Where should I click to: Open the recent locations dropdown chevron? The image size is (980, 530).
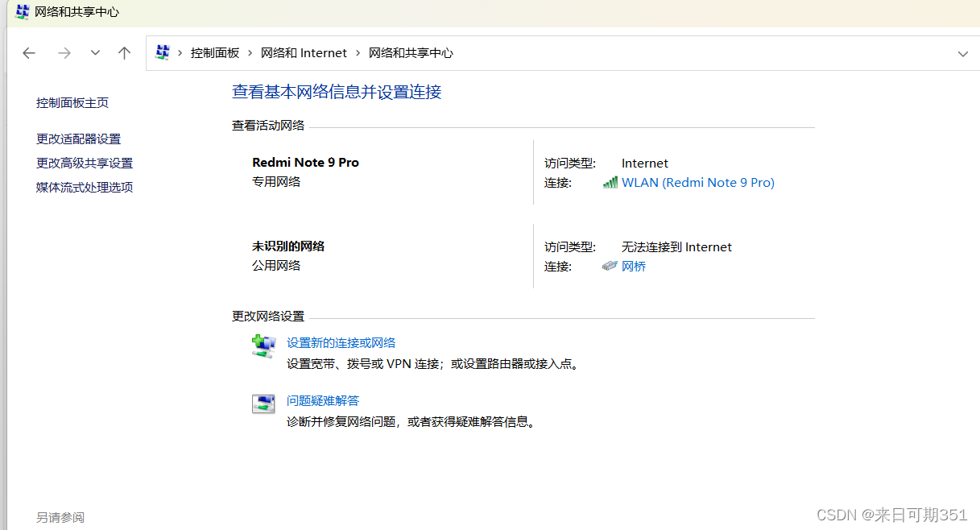(94, 52)
